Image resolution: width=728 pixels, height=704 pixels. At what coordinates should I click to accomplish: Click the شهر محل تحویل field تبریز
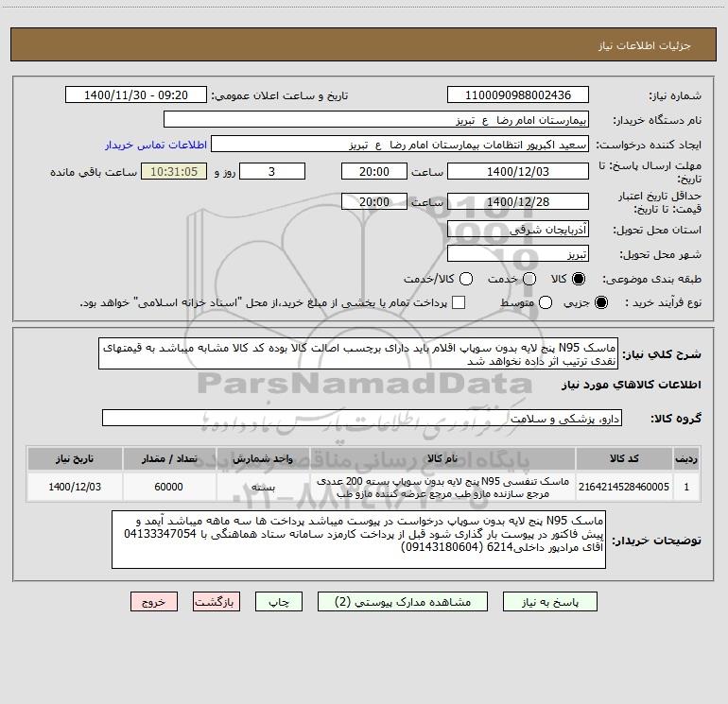click(518, 254)
